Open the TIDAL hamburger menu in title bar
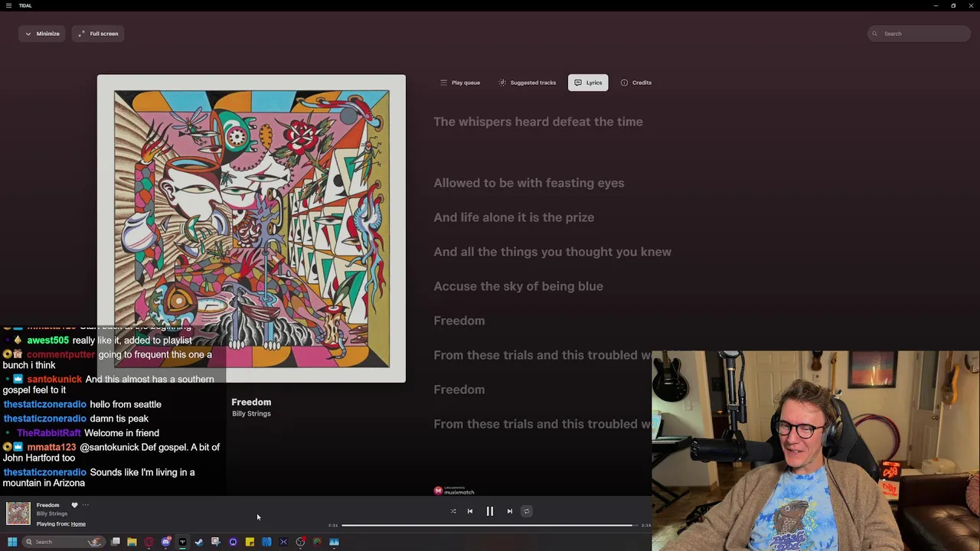This screenshot has width=980, height=551. pos(8,5)
